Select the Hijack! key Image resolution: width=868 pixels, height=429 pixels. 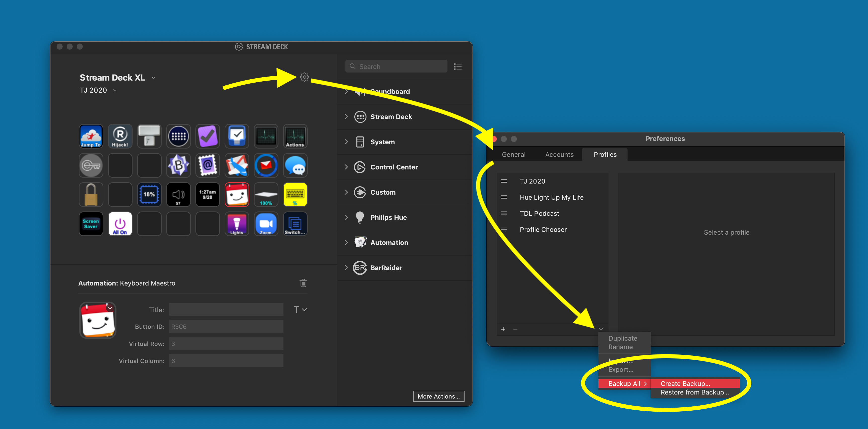[x=120, y=136]
